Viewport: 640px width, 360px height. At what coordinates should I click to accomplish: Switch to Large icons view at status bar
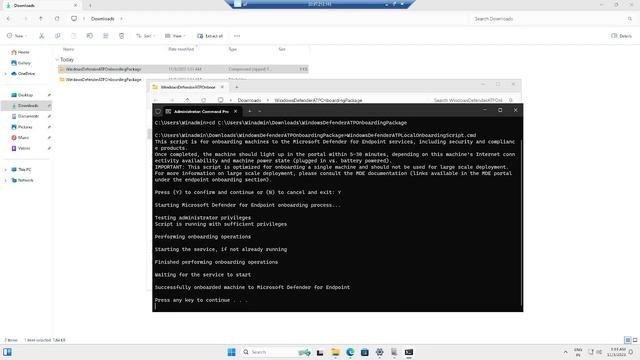635,340
